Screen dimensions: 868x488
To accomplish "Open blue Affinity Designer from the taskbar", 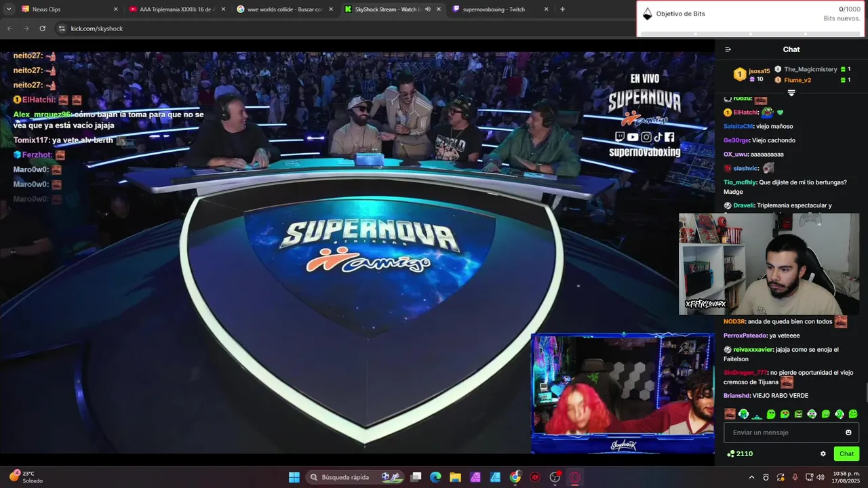I will click(x=495, y=477).
